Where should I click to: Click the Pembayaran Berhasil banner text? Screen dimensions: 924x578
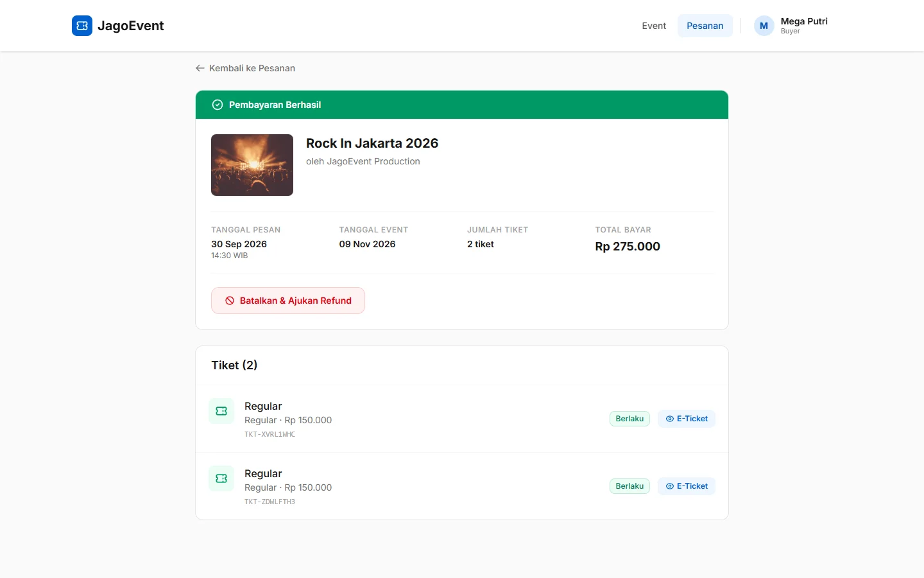tap(275, 105)
